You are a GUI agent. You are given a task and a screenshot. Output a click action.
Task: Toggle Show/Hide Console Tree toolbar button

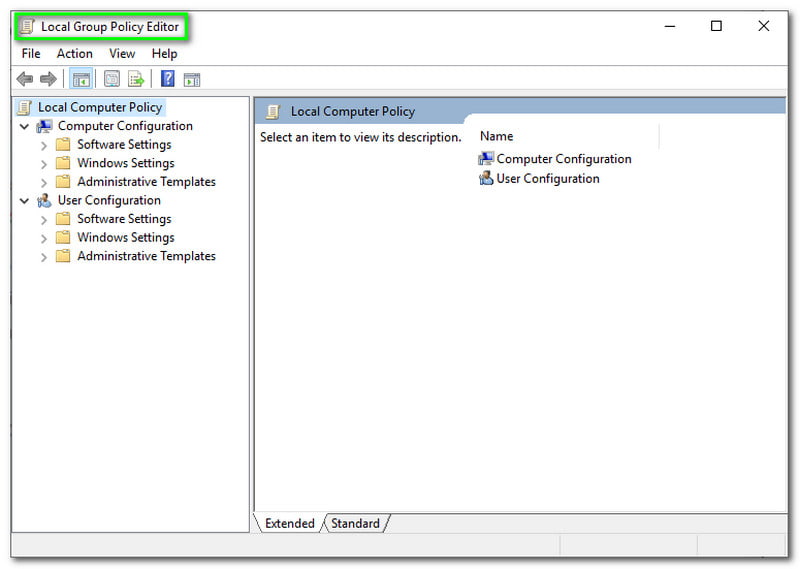pyautogui.click(x=81, y=79)
